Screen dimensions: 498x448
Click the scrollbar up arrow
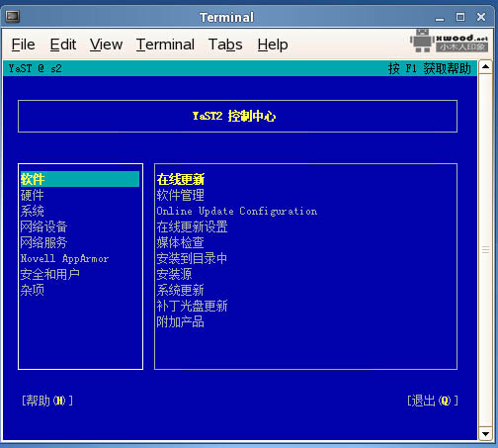click(485, 67)
